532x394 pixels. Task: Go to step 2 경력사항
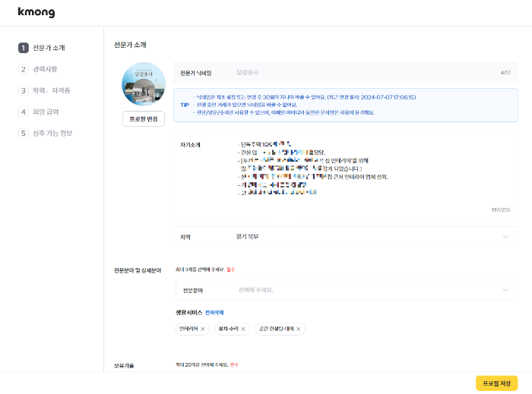38,69
